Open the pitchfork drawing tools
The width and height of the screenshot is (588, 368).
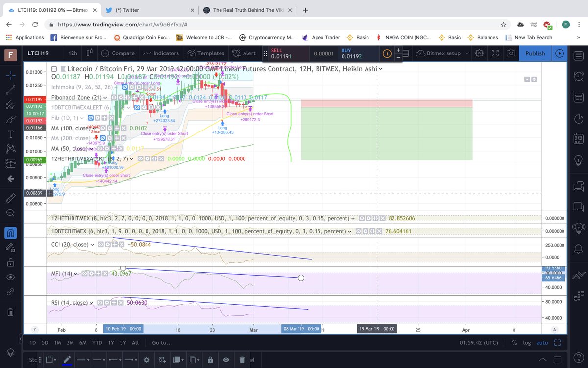click(x=10, y=105)
